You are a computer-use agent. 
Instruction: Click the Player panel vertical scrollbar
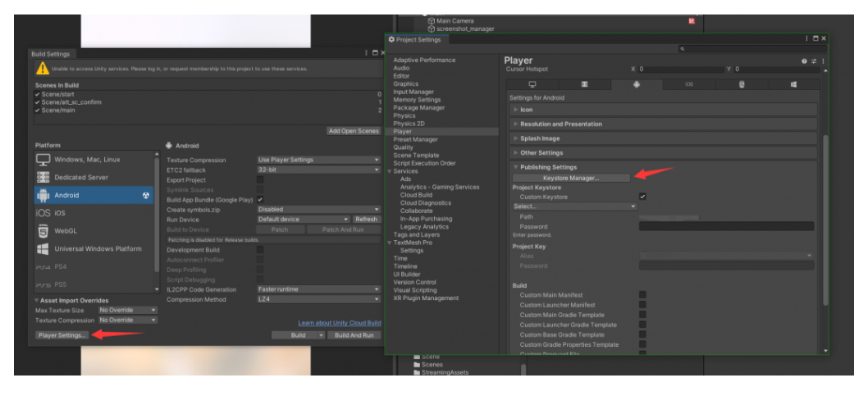(x=825, y=220)
